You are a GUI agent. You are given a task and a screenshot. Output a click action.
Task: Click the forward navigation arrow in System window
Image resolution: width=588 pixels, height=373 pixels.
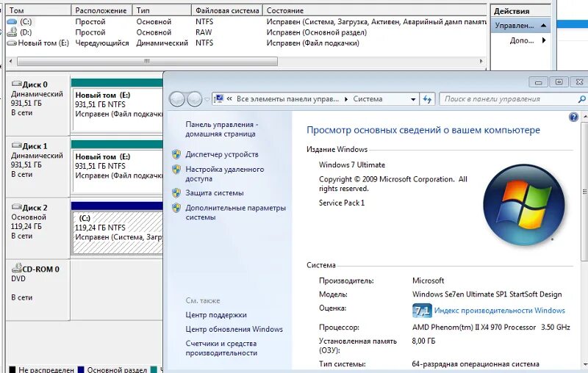[x=194, y=99]
